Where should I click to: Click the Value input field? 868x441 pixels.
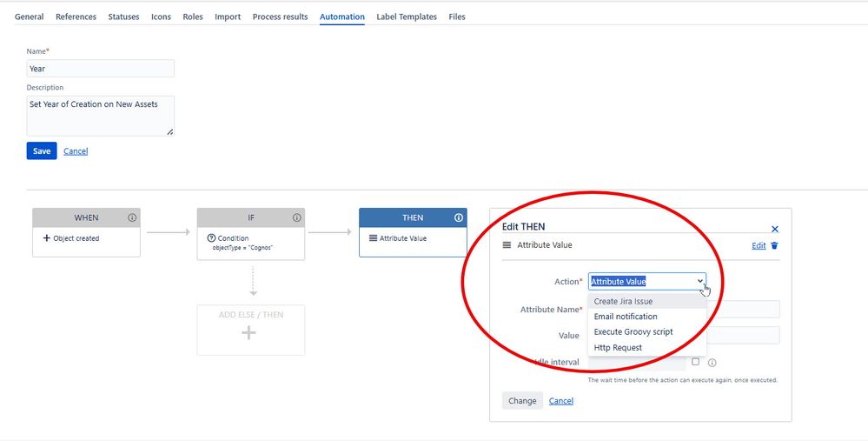[x=743, y=335]
